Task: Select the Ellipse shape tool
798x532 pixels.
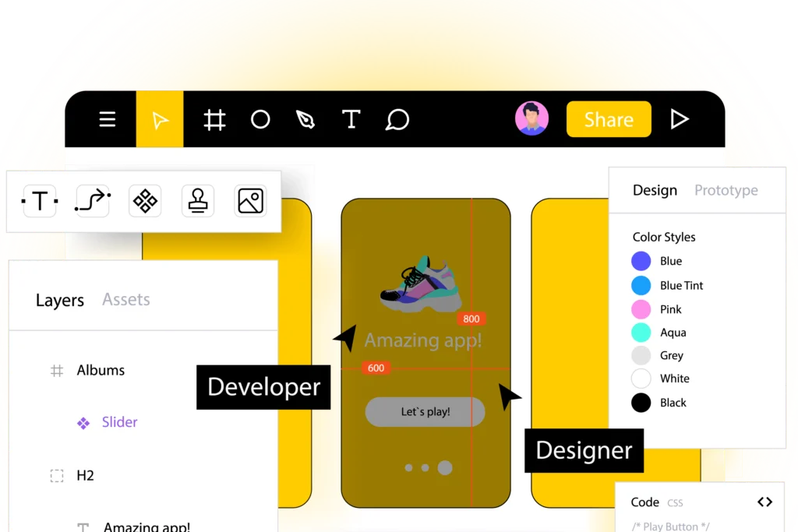Action: tap(260, 119)
